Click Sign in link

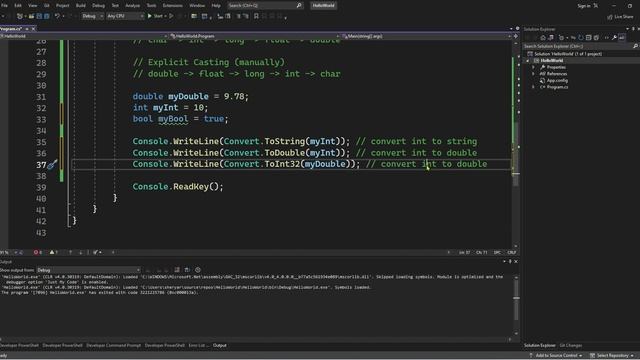[x=584, y=6]
